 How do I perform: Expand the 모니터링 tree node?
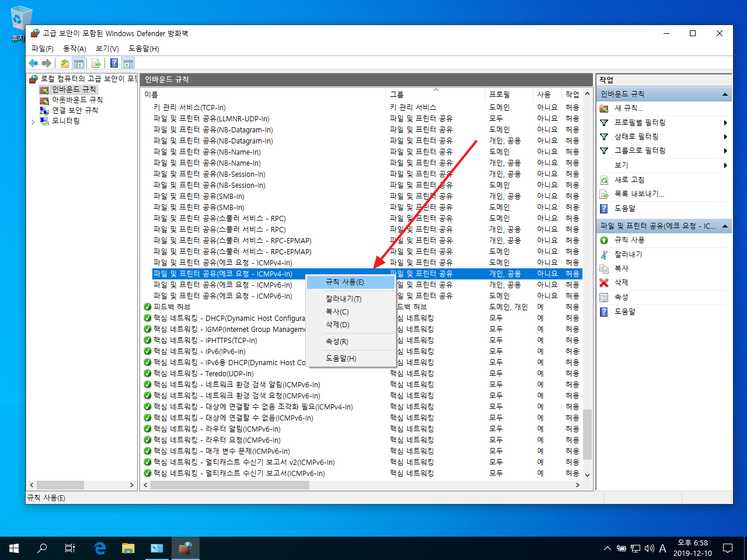[33, 121]
